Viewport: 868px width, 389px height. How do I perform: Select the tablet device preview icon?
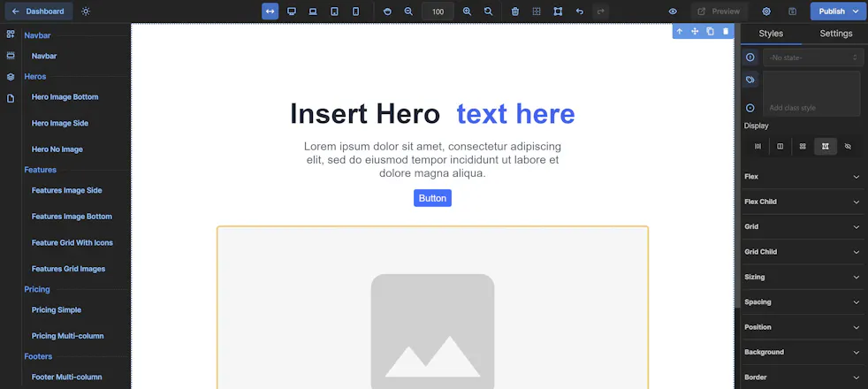click(334, 11)
